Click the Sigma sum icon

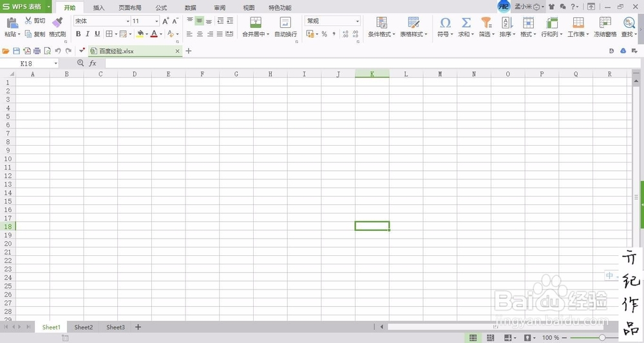pos(466,22)
